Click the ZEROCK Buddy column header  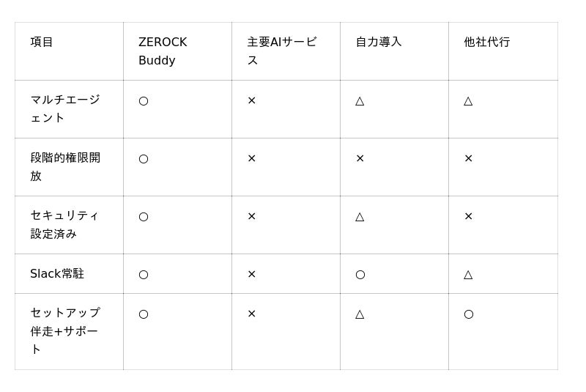coord(163,51)
